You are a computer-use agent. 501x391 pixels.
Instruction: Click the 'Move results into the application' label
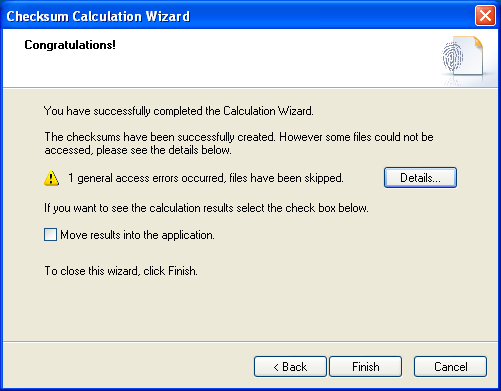click(x=137, y=235)
